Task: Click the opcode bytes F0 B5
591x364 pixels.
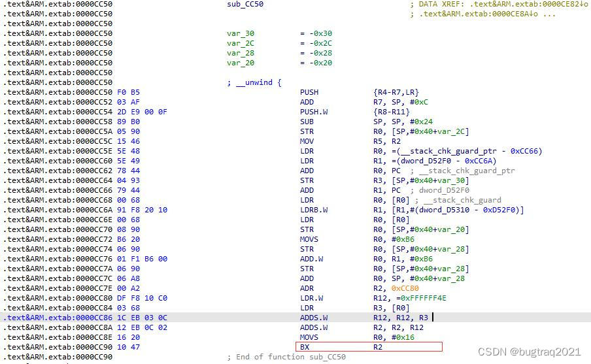Action: tap(129, 92)
